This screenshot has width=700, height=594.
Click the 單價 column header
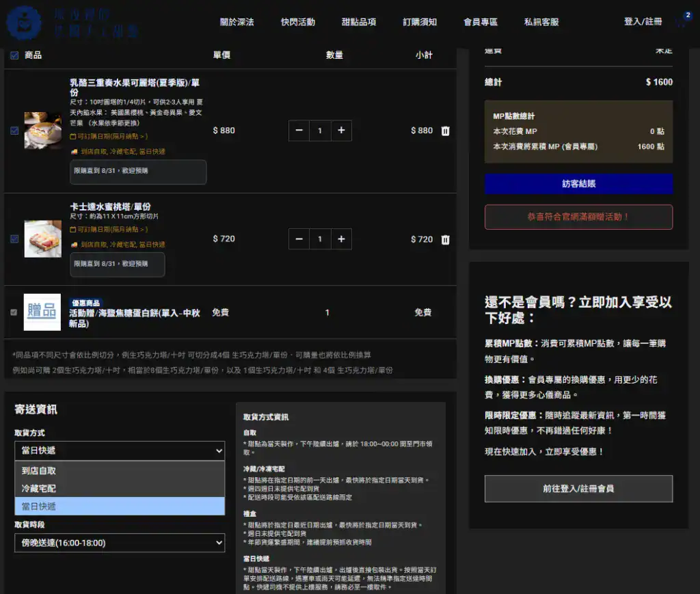pyautogui.click(x=221, y=55)
